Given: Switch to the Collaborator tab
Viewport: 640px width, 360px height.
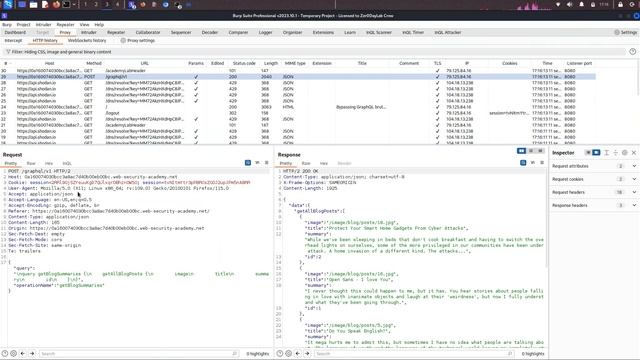Looking at the screenshot, I should (148, 32).
